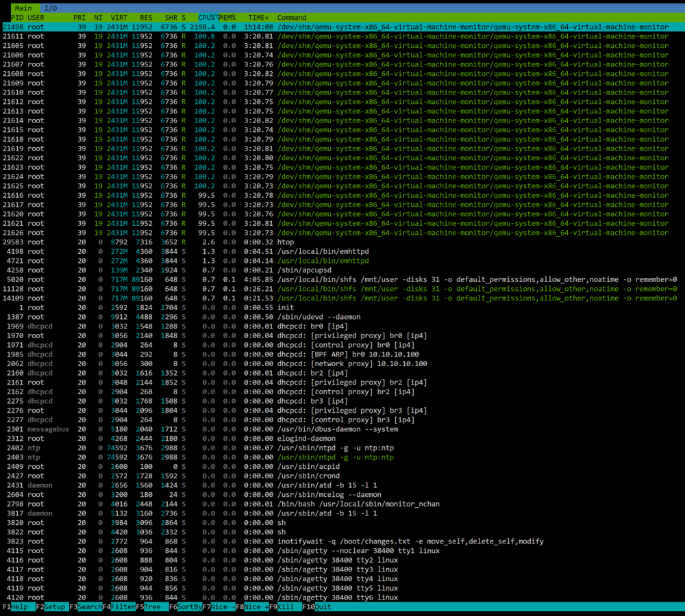Select qemu process row PID 21626

click(342, 233)
